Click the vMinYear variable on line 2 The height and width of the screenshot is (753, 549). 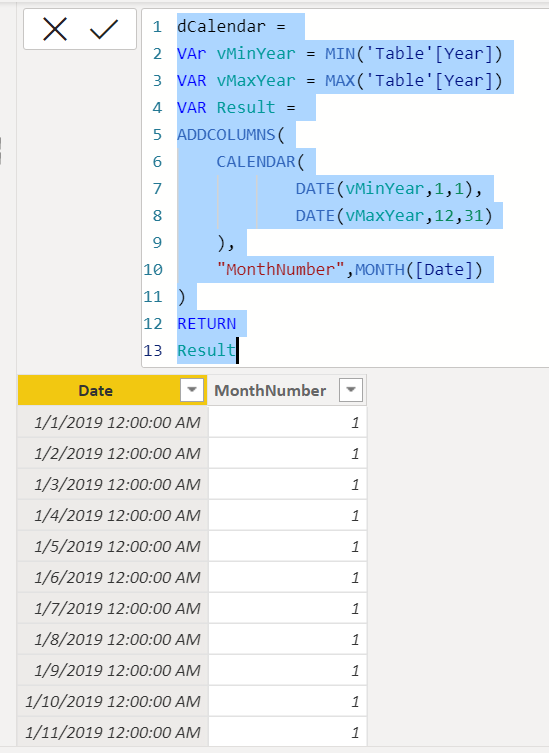(256, 53)
